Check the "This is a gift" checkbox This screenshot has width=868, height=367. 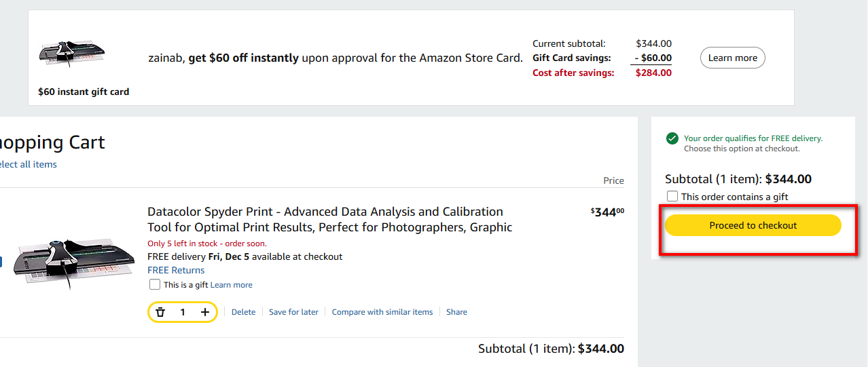pos(155,285)
